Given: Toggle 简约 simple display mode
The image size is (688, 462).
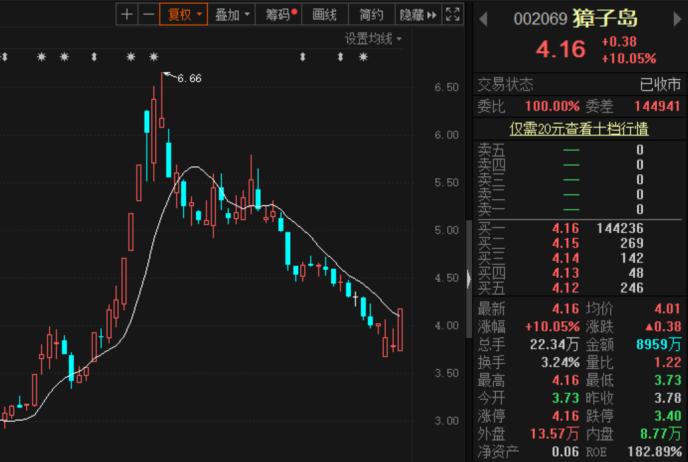Looking at the screenshot, I should [371, 14].
